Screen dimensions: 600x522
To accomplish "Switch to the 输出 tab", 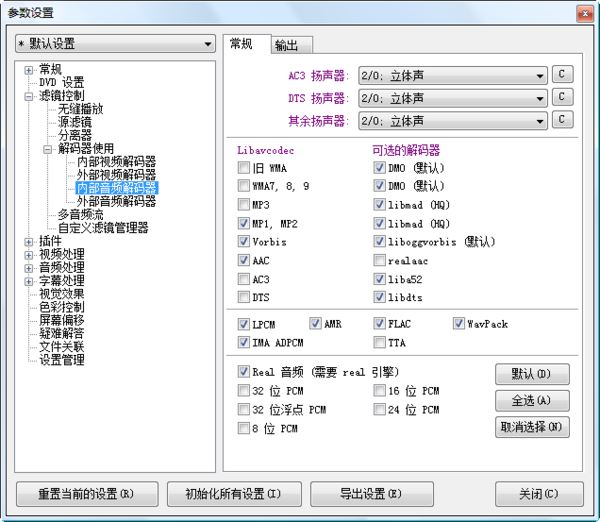I will click(x=290, y=46).
